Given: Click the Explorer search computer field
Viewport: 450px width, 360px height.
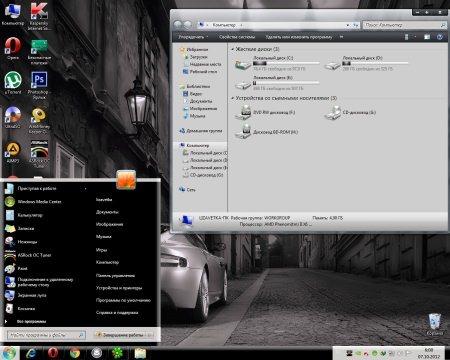Looking at the screenshot, I should [x=405, y=25].
